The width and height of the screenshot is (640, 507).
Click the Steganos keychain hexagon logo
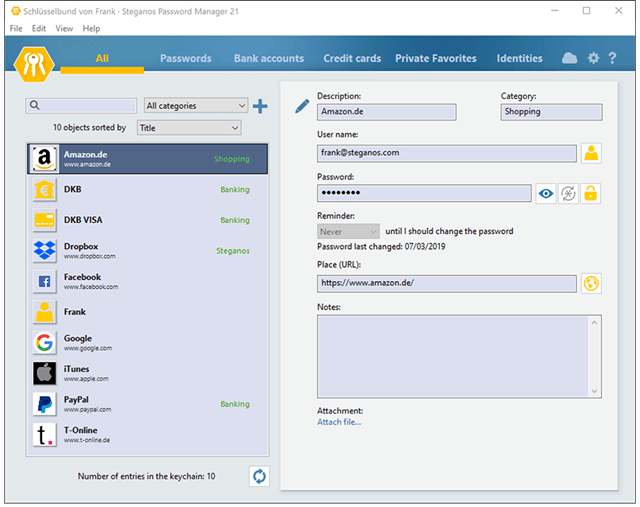(34, 64)
